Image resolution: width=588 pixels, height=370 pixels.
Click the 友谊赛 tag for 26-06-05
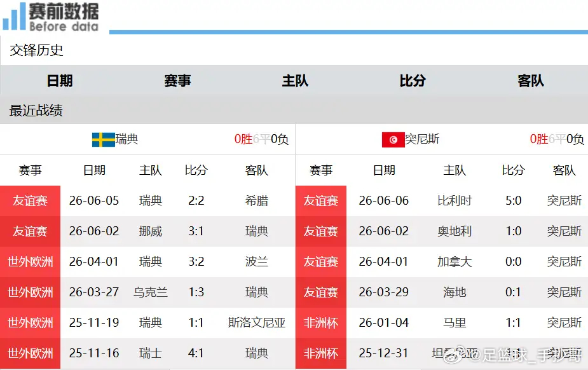pyautogui.click(x=30, y=201)
